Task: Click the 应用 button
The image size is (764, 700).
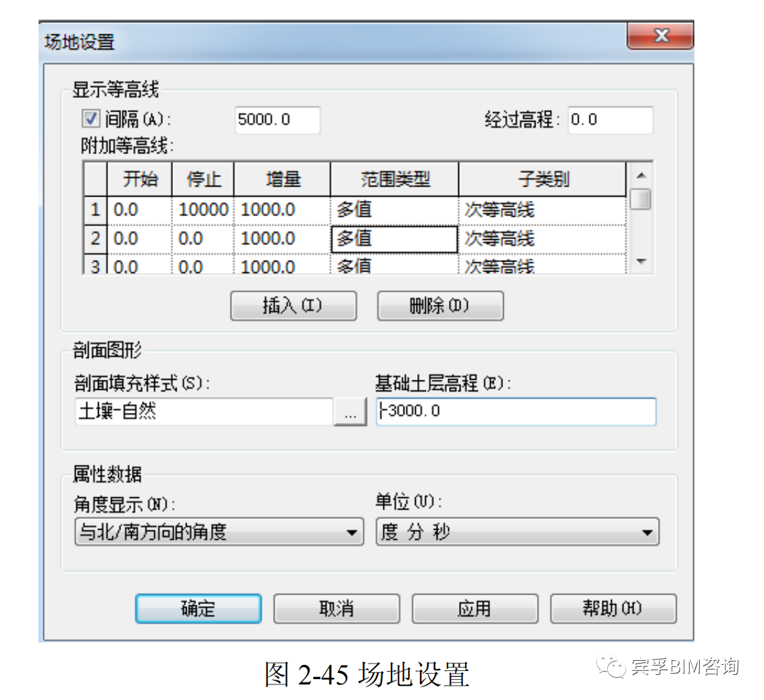Action: [x=475, y=609]
